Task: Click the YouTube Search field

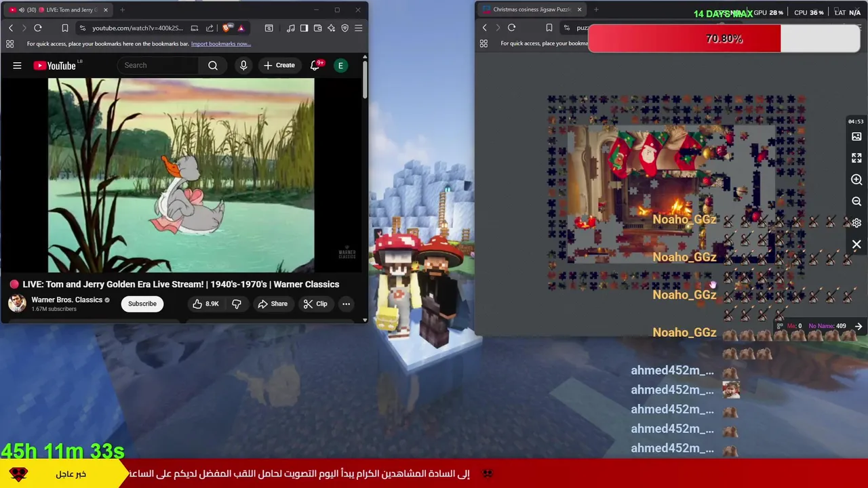Action: (x=158, y=65)
